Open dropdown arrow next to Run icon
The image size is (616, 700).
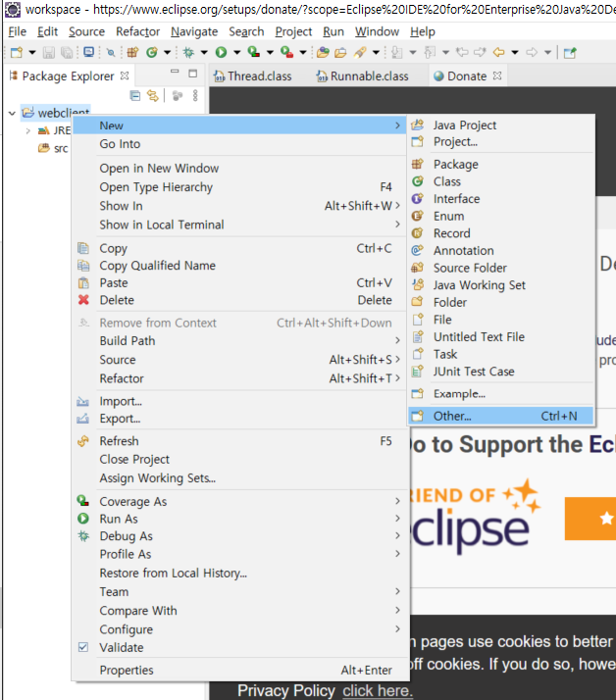pyautogui.click(x=236, y=53)
